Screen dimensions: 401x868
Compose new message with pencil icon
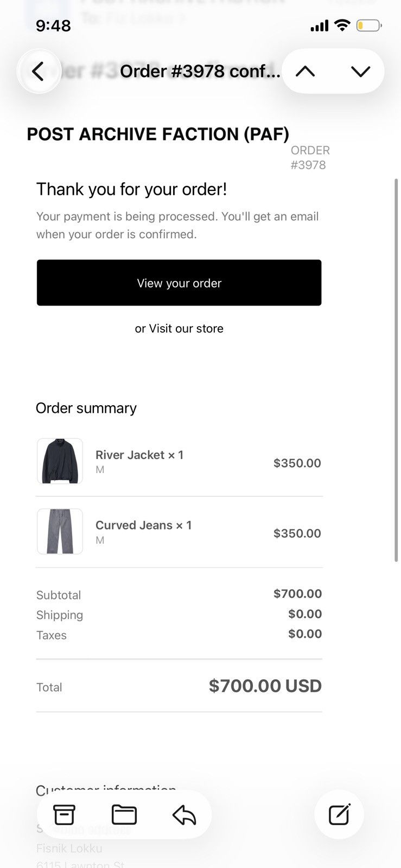[339, 814]
